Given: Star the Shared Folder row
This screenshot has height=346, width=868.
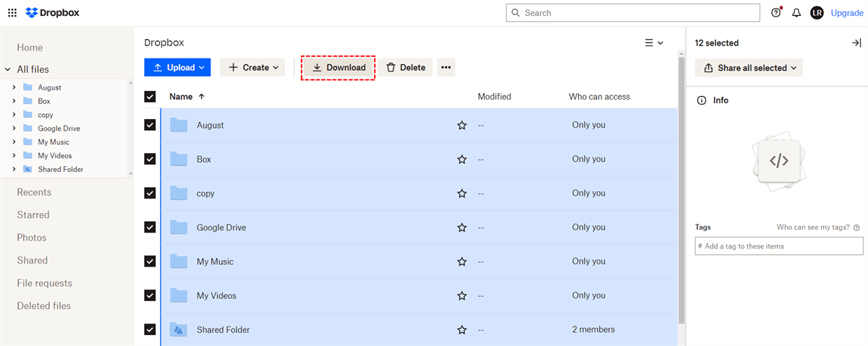Looking at the screenshot, I should click(x=462, y=330).
